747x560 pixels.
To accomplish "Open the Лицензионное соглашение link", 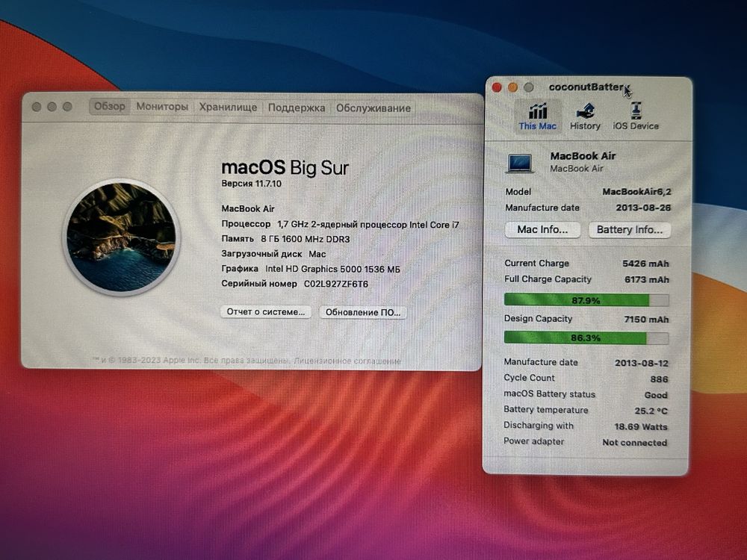I will 347,361.
